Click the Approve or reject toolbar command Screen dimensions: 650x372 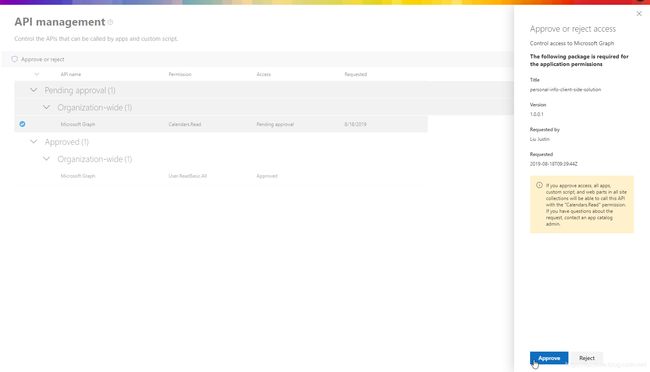tap(38, 59)
